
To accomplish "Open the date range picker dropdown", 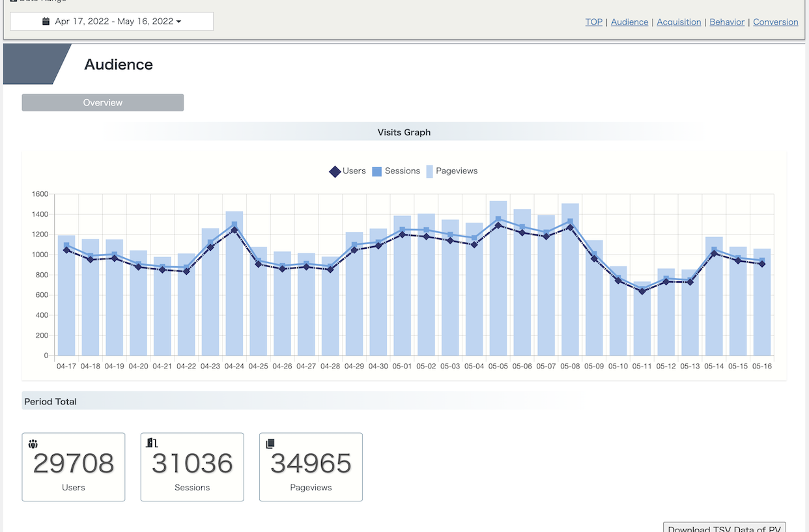I will [111, 21].
